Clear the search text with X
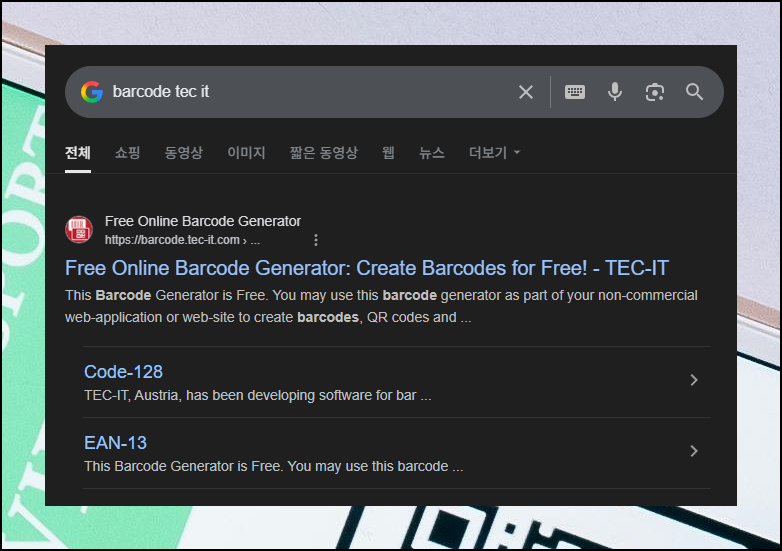Viewport: 782px width, 551px height. pyautogui.click(x=526, y=92)
